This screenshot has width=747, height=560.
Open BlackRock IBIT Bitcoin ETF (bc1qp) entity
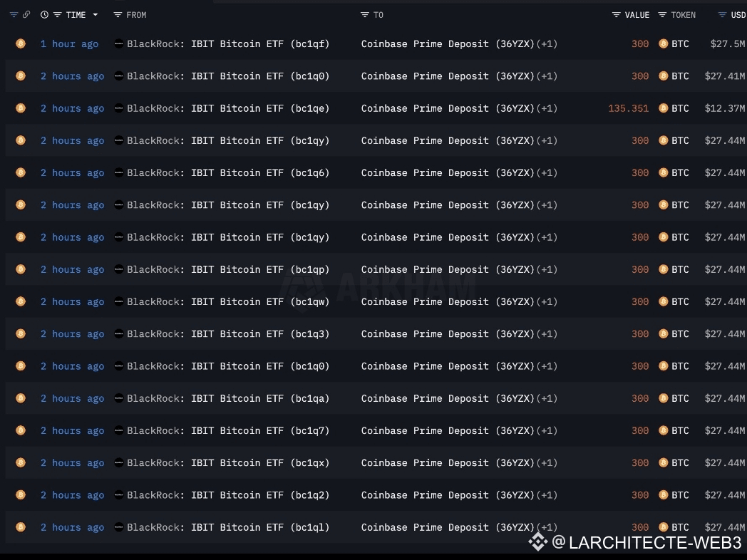tap(228, 269)
